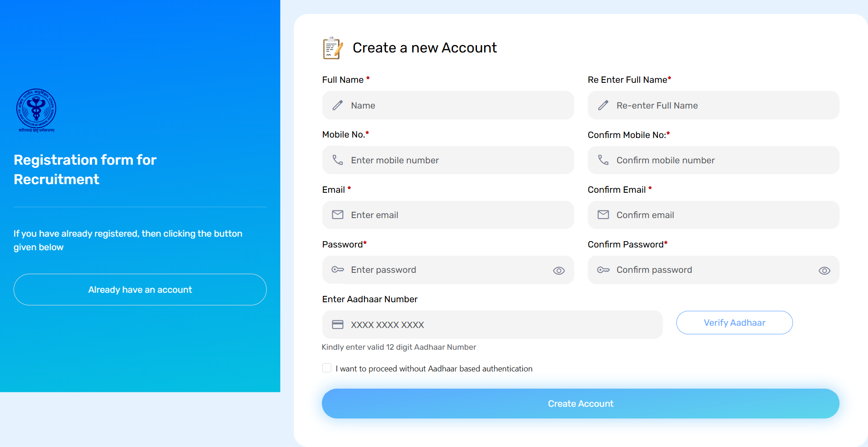Click Already have an account button

140,290
